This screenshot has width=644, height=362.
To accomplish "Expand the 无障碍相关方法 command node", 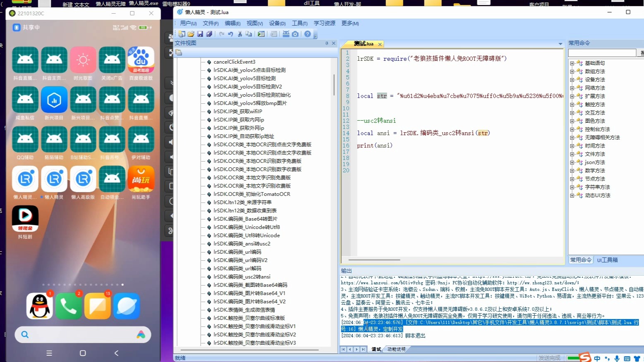I will tap(572, 138).
